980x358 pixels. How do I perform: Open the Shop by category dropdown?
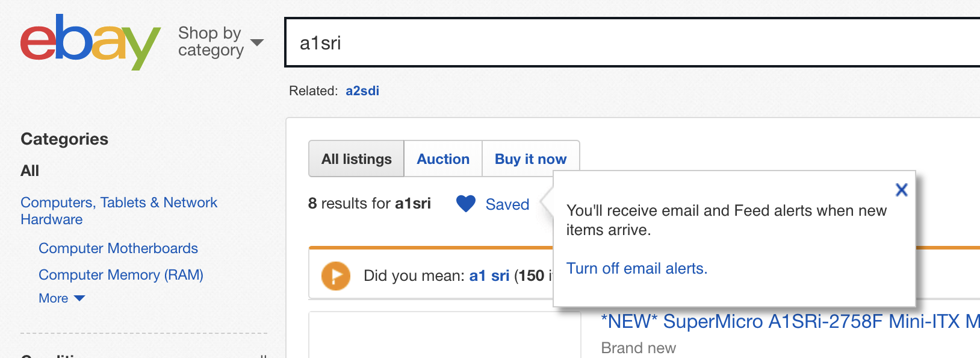pyautogui.click(x=220, y=42)
